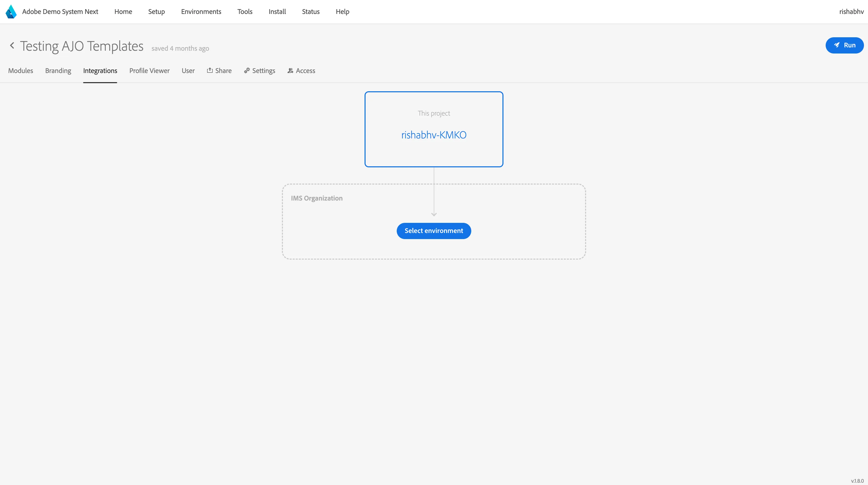Viewport: 868px width, 485px height.
Task: Click the Adobe Demo System Next logo icon
Action: click(11, 12)
